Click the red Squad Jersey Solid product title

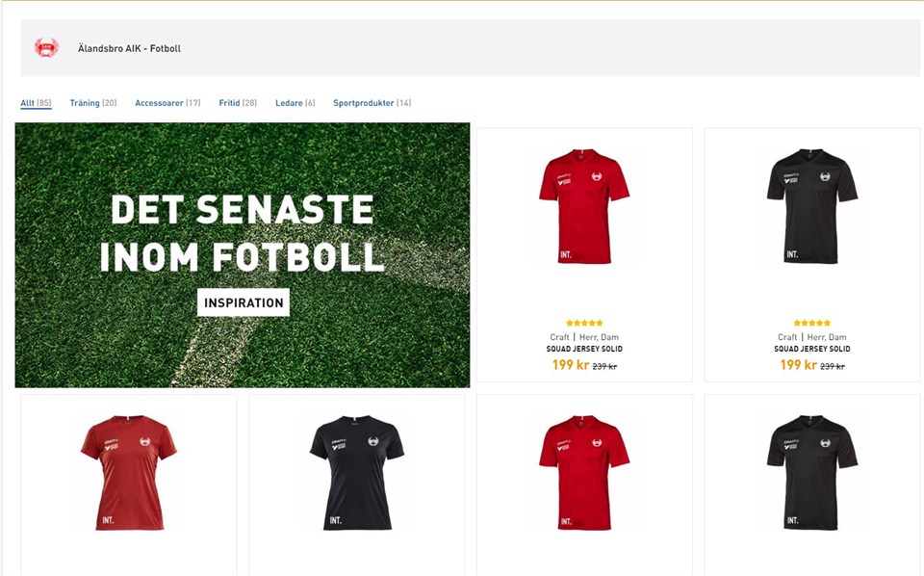[x=584, y=350]
